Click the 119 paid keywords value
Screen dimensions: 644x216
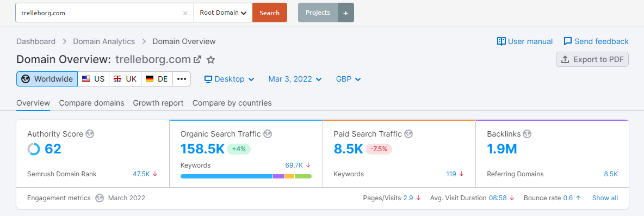tap(451, 174)
